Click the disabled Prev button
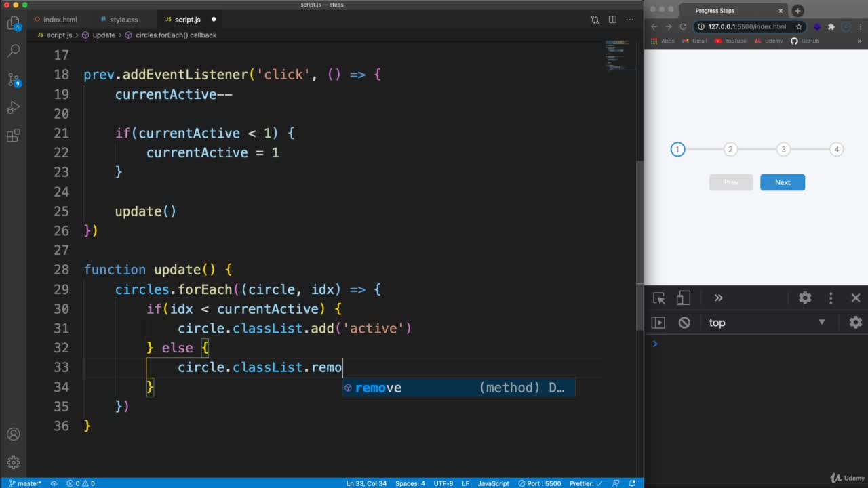 click(x=731, y=182)
